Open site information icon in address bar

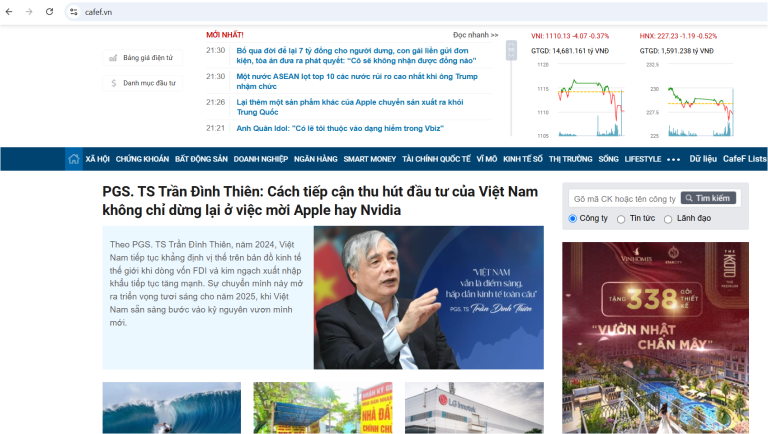pos(73,12)
